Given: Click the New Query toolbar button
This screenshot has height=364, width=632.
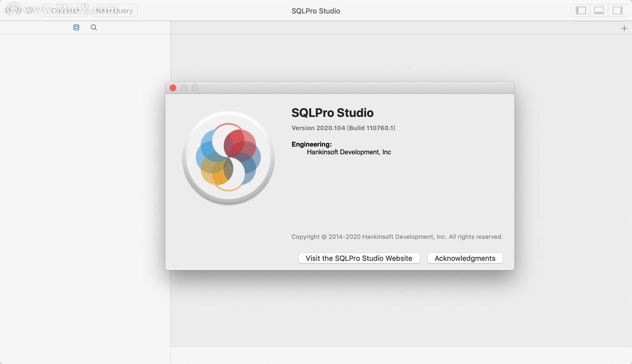Looking at the screenshot, I should click(115, 11).
